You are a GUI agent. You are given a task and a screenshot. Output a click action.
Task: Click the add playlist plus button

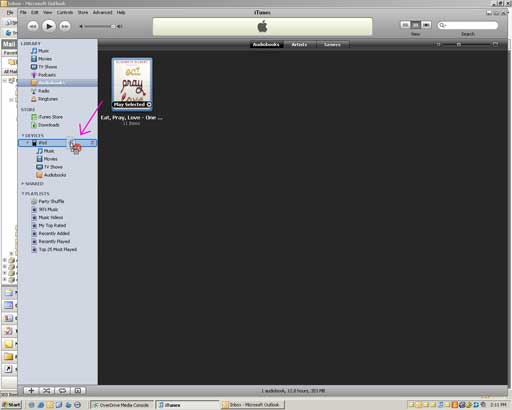(x=31, y=390)
